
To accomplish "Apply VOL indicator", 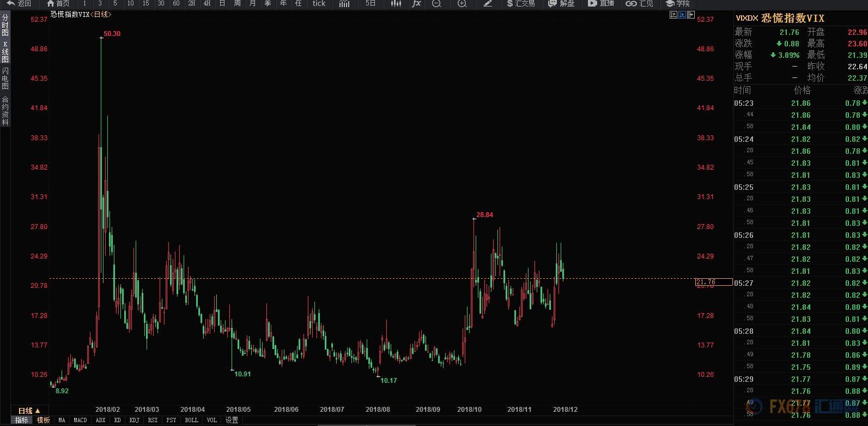I will (211, 420).
